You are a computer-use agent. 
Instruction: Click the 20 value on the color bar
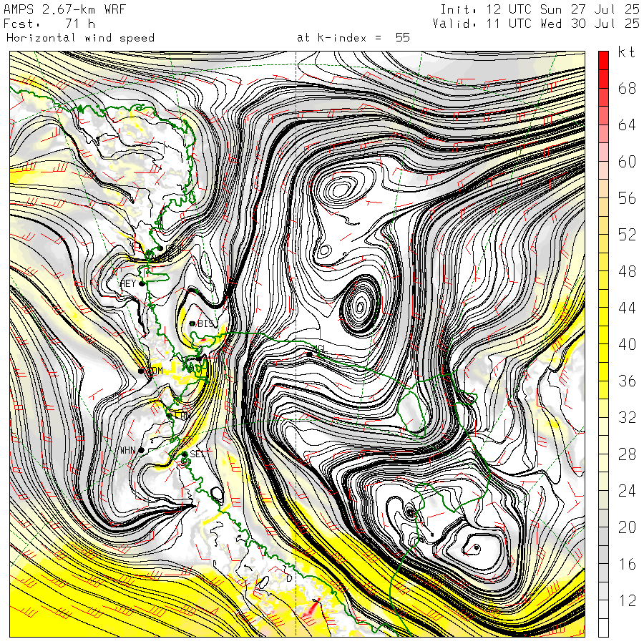pos(627,527)
